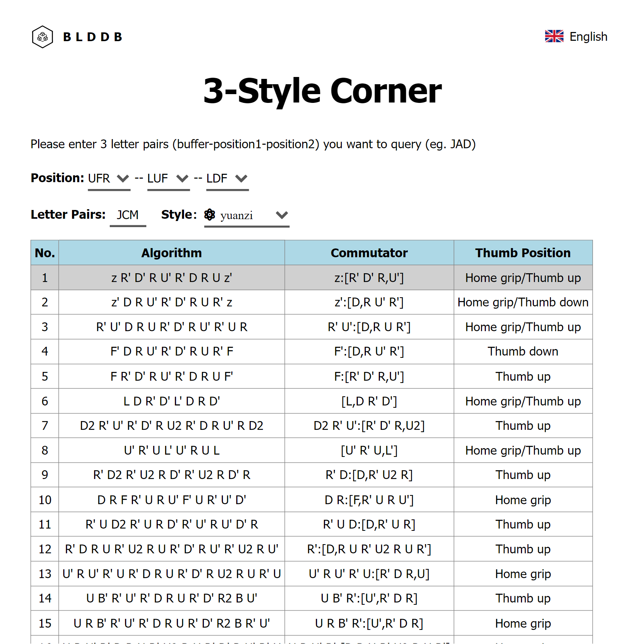Click commutator F:[R' D' R,U'] cell

click(x=369, y=376)
